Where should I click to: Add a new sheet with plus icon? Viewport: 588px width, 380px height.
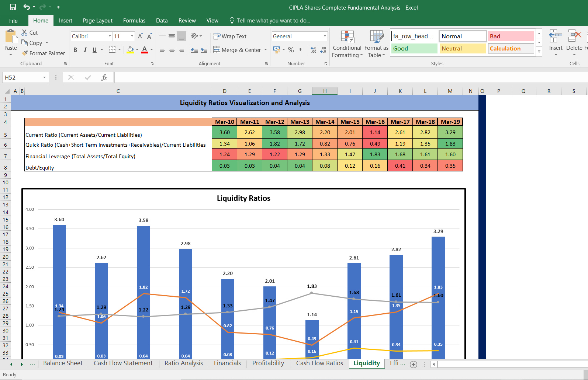[x=414, y=365]
